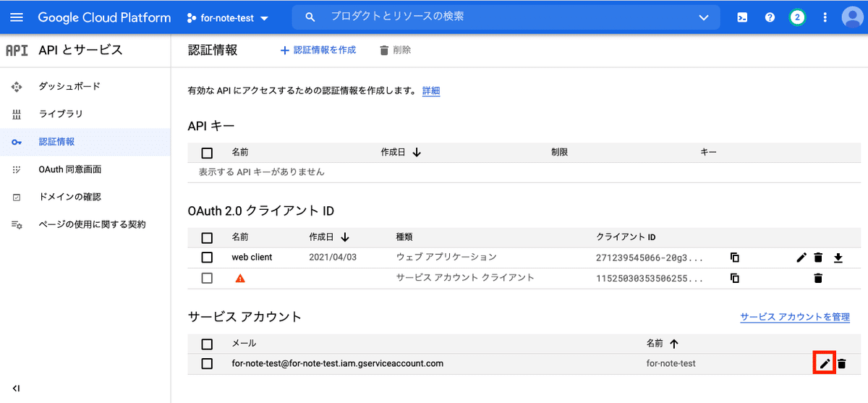Check the for-note-test email row checkbox

point(207,363)
